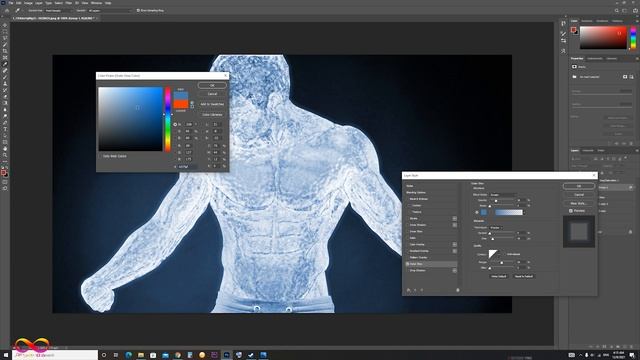Viewport: 640px width, 360px height.
Task: Open the Window menu
Action: [x=96, y=3]
